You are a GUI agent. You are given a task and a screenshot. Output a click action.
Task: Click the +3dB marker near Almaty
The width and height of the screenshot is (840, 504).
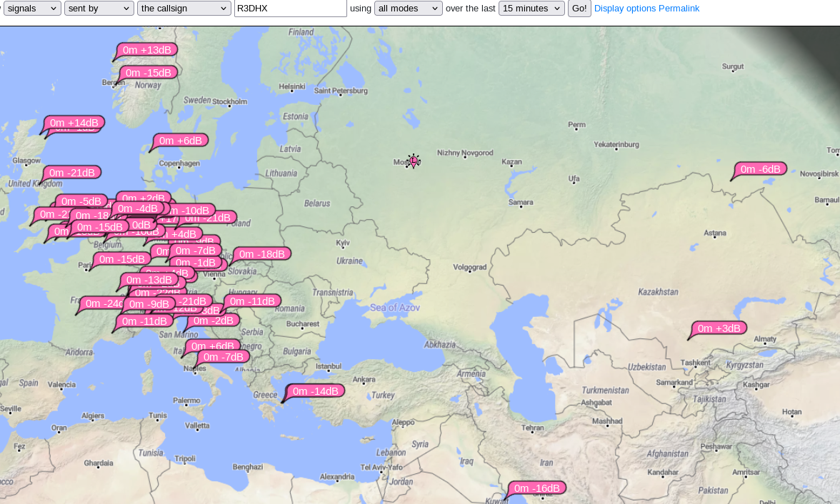(x=719, y=328)
